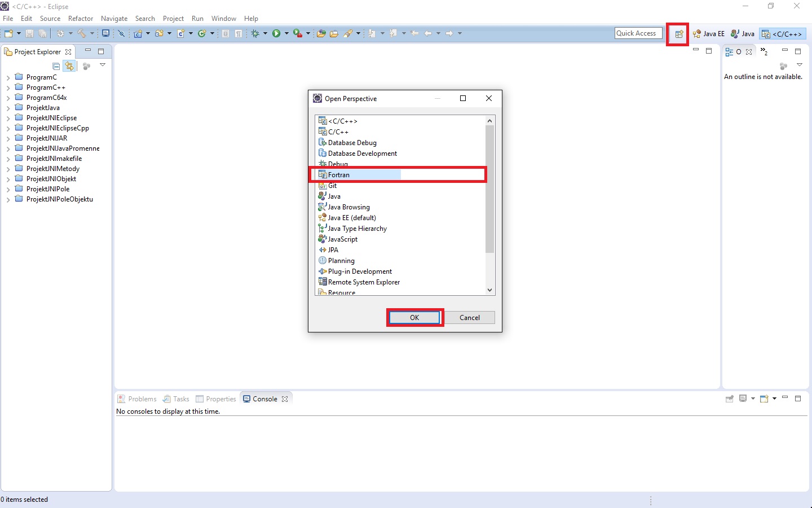Click Cancel in Open Perspective dialog

(x=470, y=318)
